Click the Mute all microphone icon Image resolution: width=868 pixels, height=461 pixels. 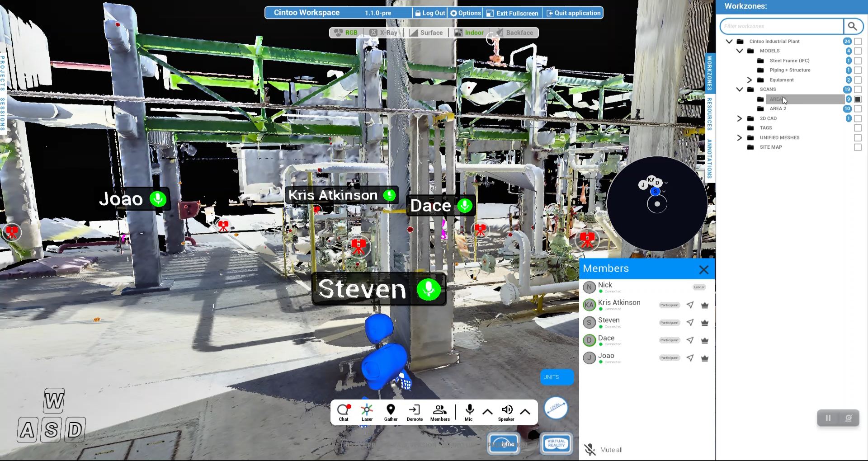(590, 449)
